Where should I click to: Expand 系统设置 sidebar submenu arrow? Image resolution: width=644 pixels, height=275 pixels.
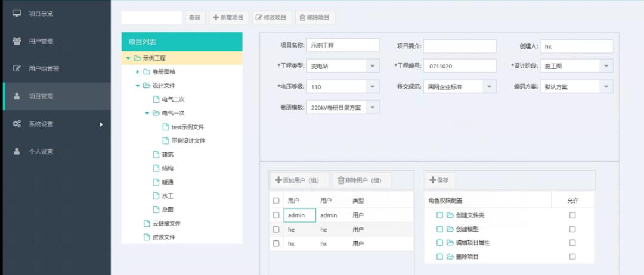pos(101,124)
